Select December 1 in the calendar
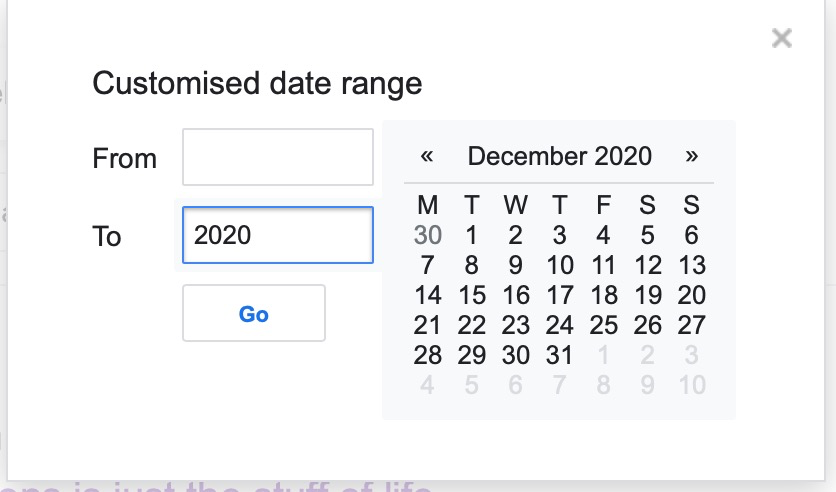This screenshot has height=492, width=836. pos(472,236)
